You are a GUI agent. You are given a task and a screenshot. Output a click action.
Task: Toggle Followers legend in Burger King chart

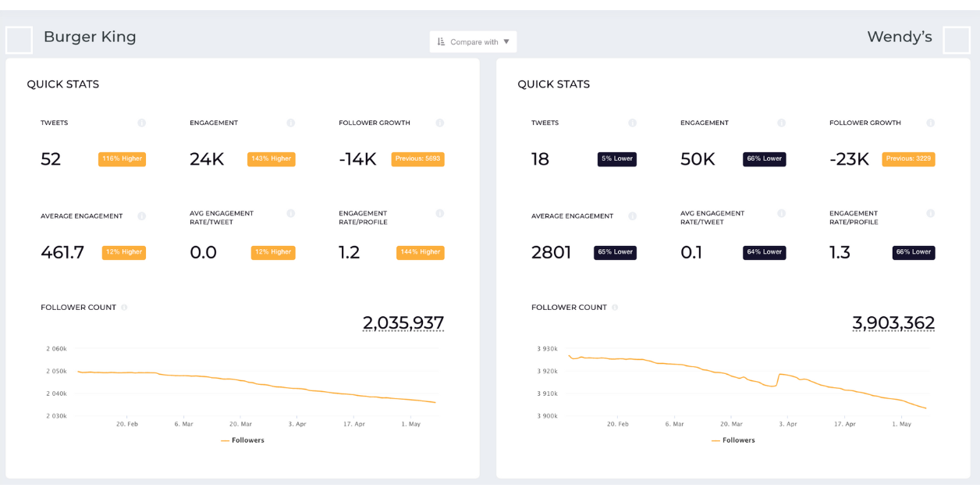[243, 440]
